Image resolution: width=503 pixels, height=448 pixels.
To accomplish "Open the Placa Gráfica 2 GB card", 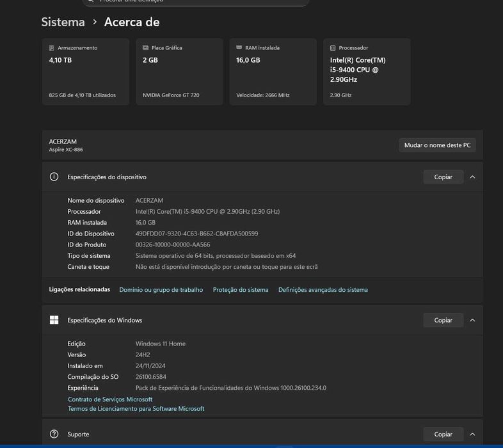I will [179, 72].
